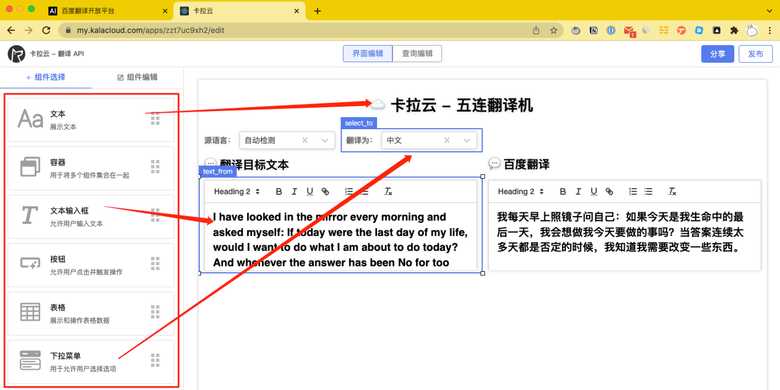Toggle bullet list in 百度翻译 editor
The height and width of the screenshot is (390, 780).
coord(648,192)
